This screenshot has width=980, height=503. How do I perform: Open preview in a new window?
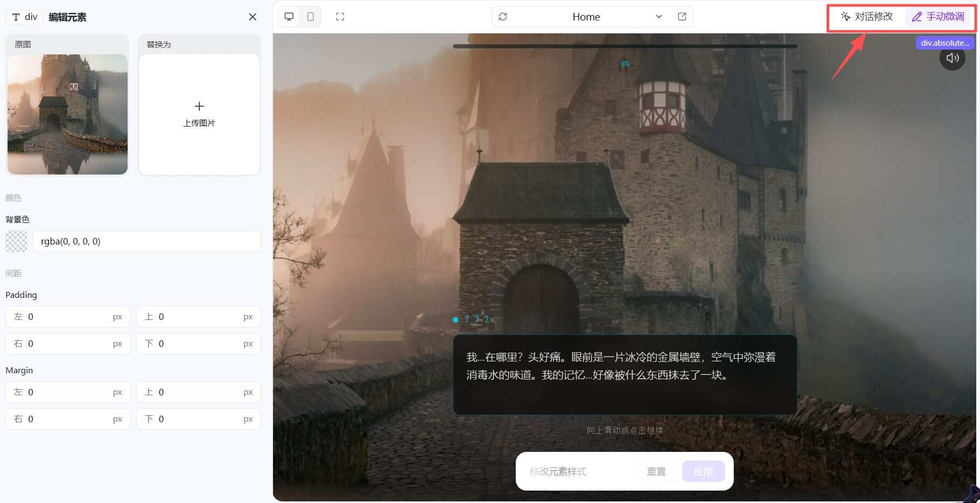coord(682,17)
